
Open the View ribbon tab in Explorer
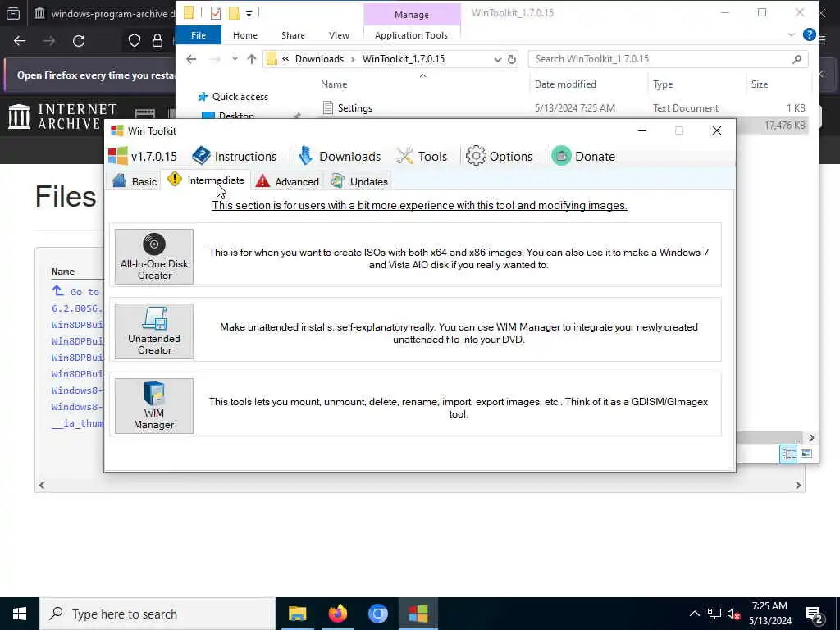tap(339, 35)
